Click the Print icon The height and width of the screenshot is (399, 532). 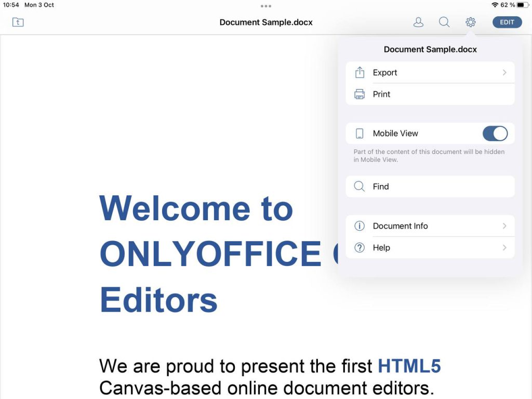[359, 94]
